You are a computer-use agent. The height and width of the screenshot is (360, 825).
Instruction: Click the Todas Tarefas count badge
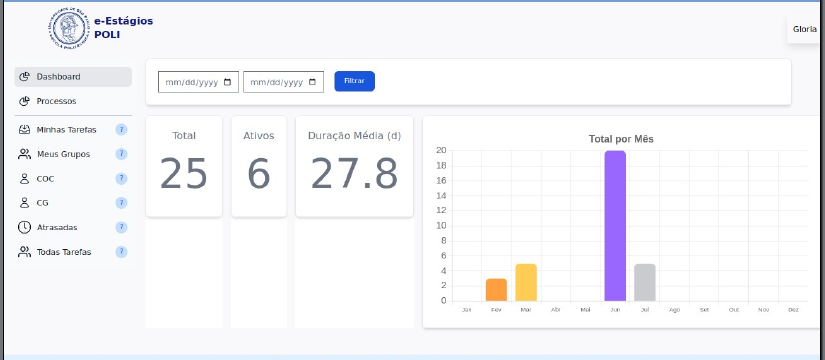point(121,252)
